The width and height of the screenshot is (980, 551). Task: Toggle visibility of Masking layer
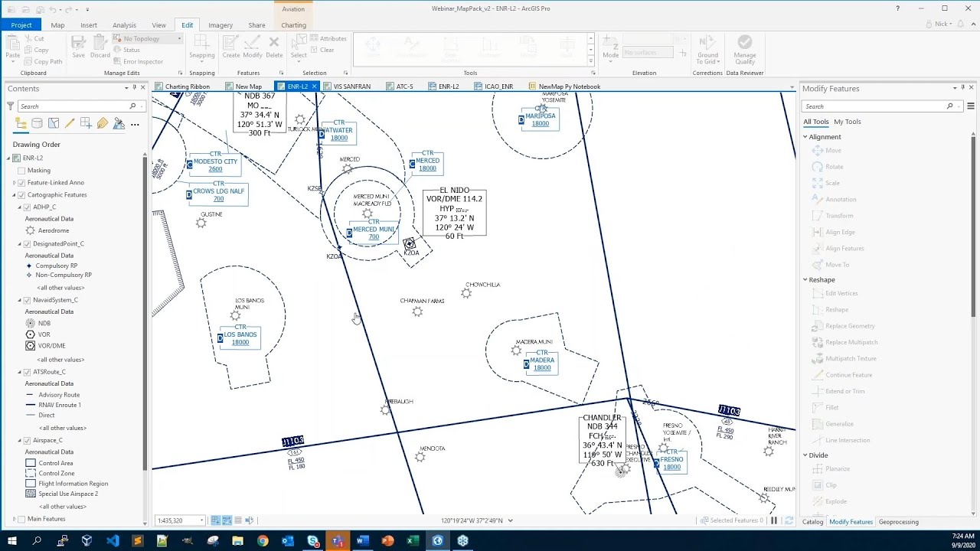(21, 171)
